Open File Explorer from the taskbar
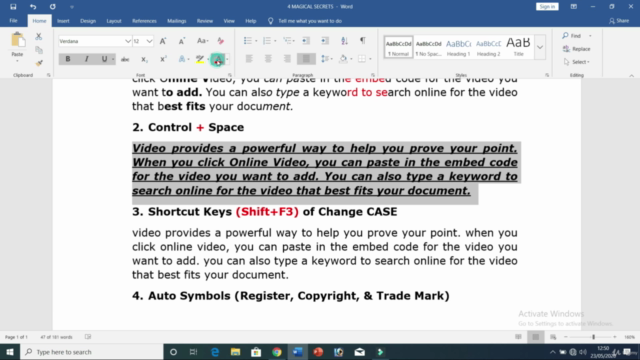640x360 pixels. [x=236, y=352]
